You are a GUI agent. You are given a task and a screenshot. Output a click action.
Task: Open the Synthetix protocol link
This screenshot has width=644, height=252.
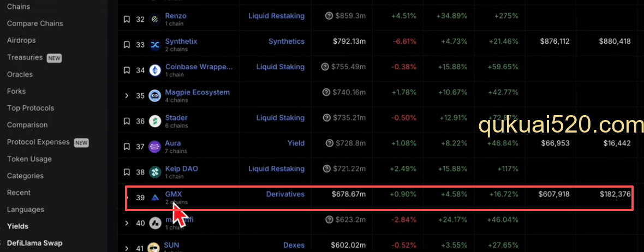pos(181,41)
